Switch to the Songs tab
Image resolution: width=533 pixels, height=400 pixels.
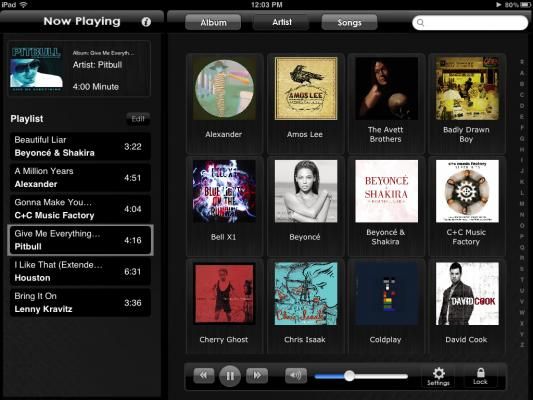point(349,22)
